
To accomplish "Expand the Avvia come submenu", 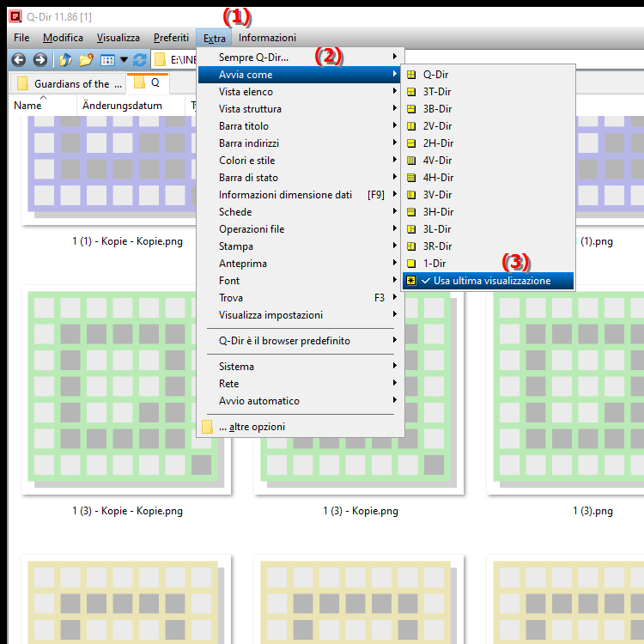I will click(301, 75).
